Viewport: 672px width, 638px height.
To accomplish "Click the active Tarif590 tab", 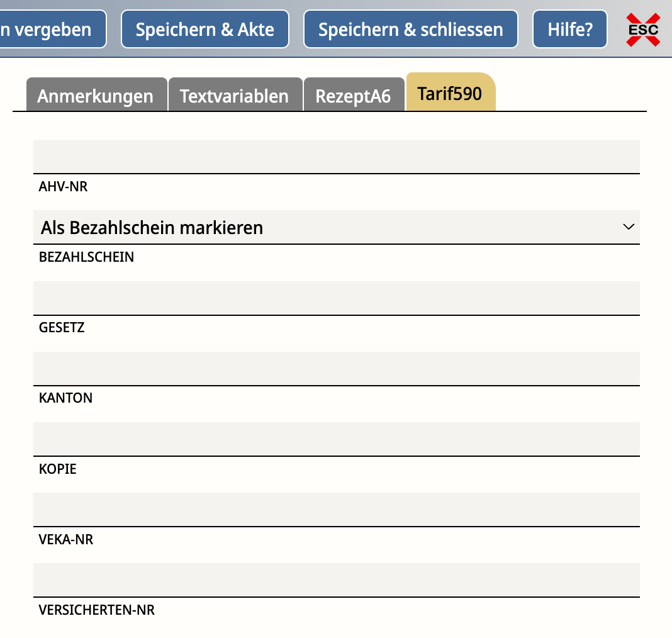I will (x=450, y=94).
